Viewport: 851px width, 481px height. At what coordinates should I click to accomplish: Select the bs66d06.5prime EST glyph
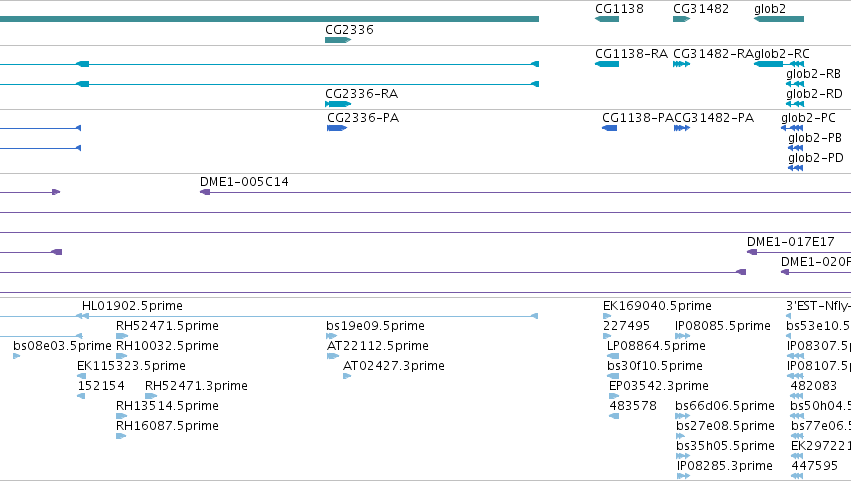[x=683, y=416]
